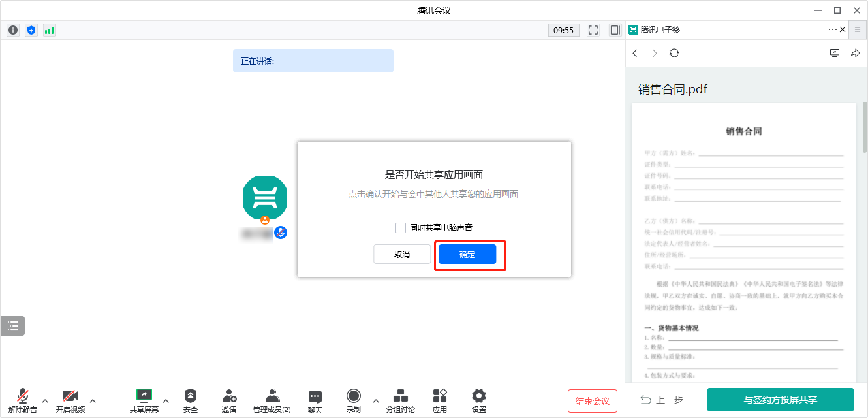Expand share options next to 共享屏幕

(x=166, y=400)
